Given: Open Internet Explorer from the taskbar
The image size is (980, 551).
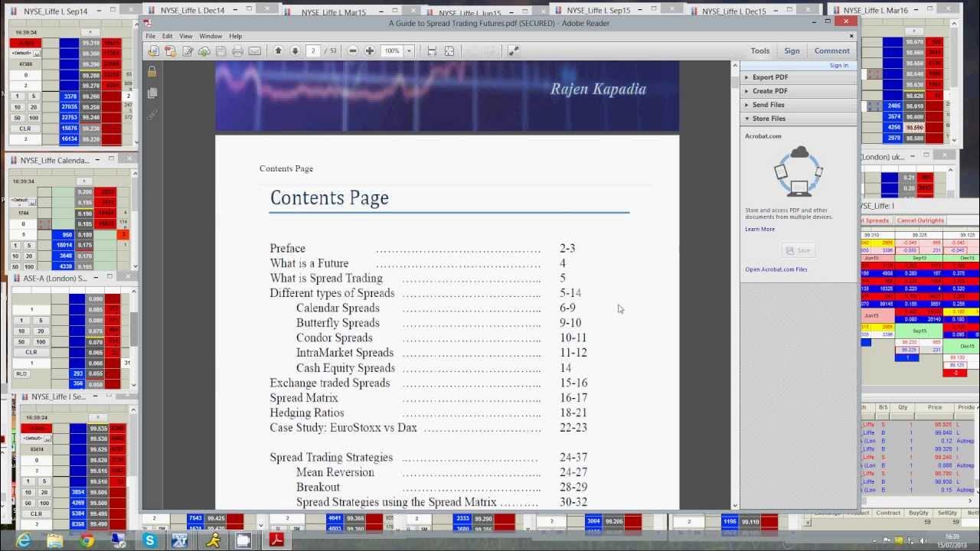Looking at the screenshot, I should (x=24, y=540).
